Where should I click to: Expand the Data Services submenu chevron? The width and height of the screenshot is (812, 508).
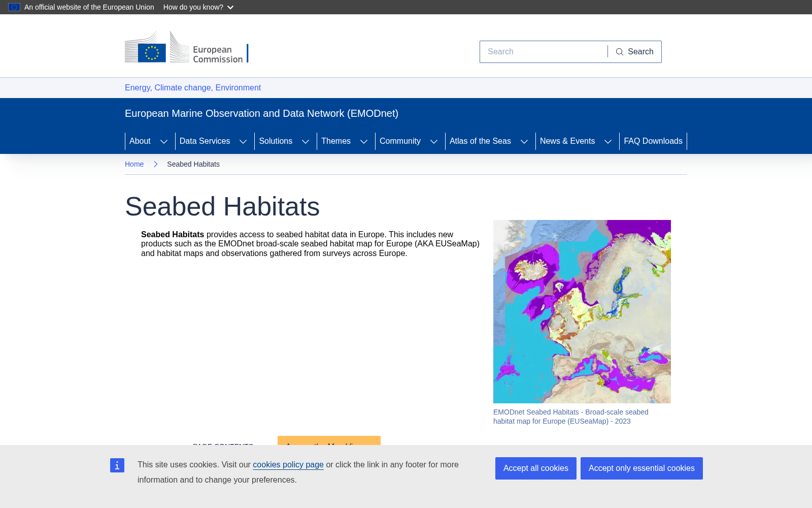coord(243,141)
